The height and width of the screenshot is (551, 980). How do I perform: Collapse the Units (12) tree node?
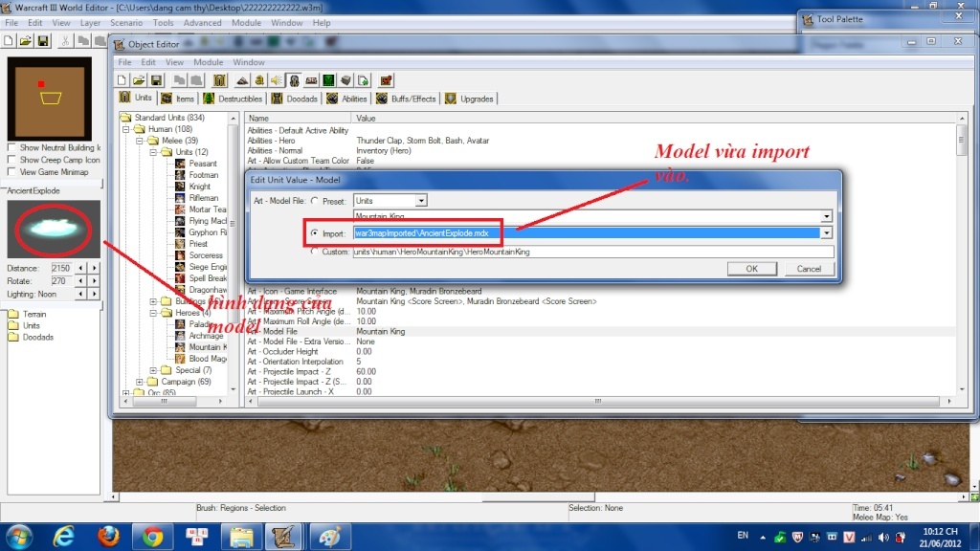pos(154,152)
